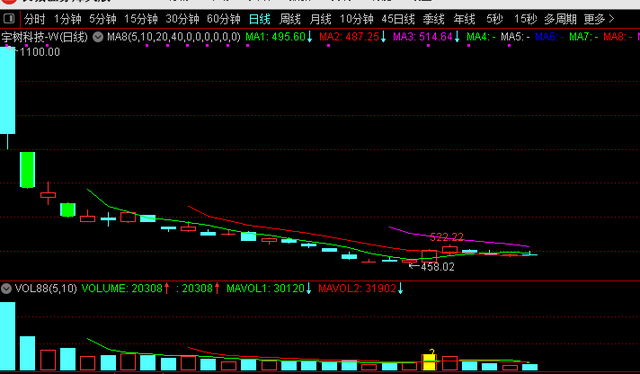The height and width of the screenshot is (374, 640).
Task: Select the 5分钟 period tab
Action: click(102, 19)
